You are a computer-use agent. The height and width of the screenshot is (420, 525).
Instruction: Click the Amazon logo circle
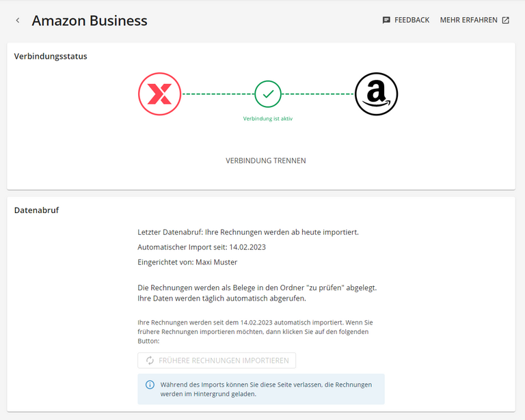(376, 94)
